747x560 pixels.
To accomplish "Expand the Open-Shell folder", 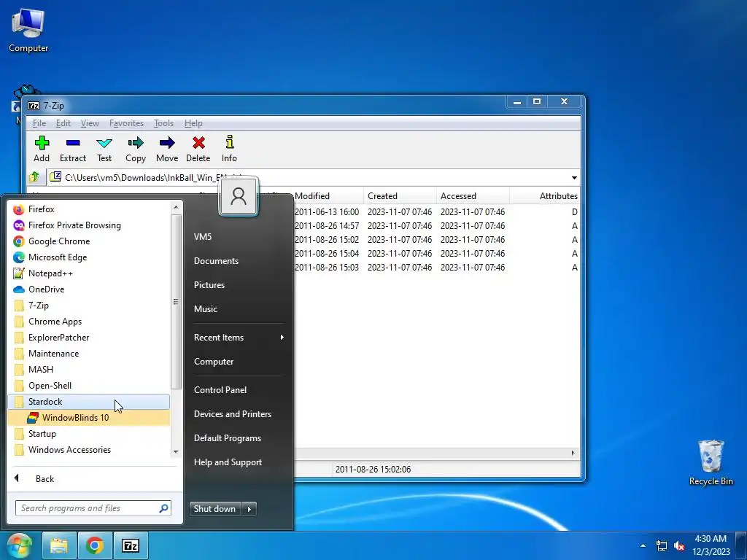I will (88, 386).
